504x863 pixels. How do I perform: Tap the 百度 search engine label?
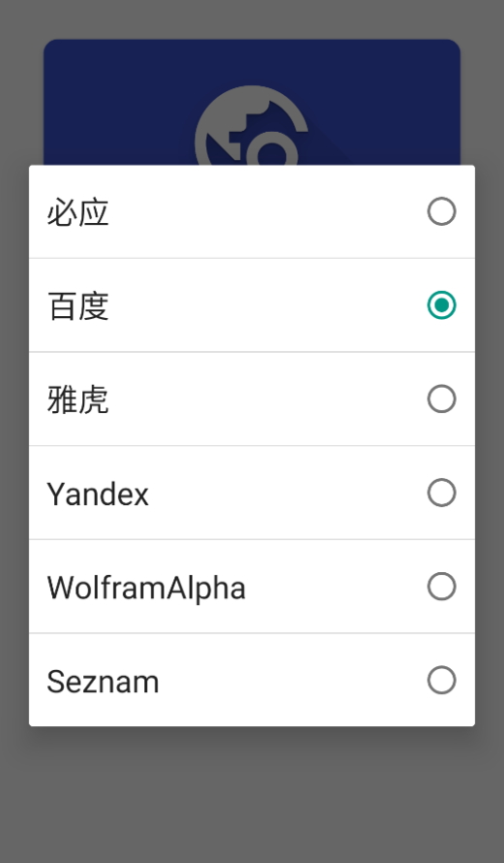point(78,306)
